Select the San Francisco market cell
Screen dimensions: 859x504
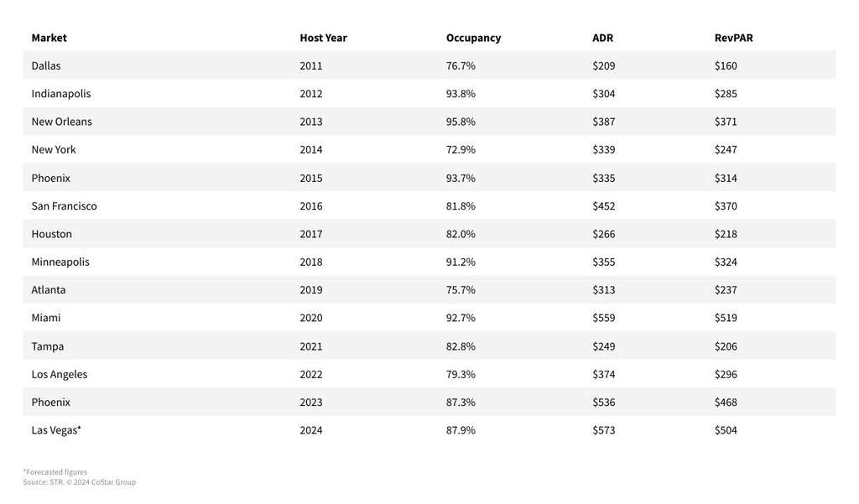(65, 206)
